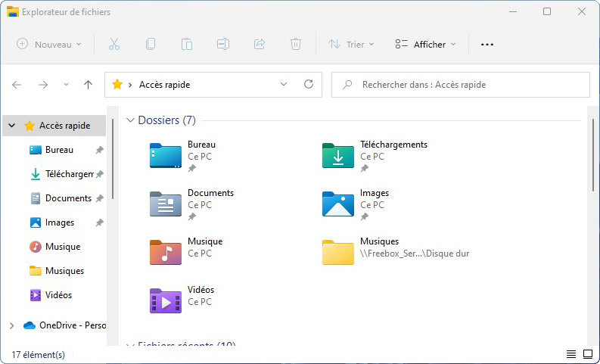This screenshot has height=364, width=600.
Task: Click the Share icon in toolbar
Action: pos(260,44)
